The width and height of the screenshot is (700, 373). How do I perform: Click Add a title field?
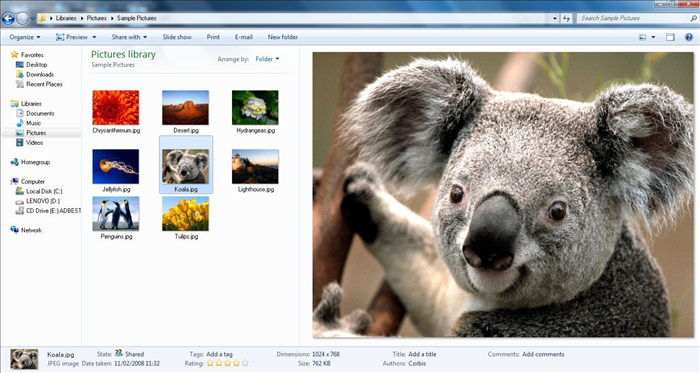tap(422, 354)
